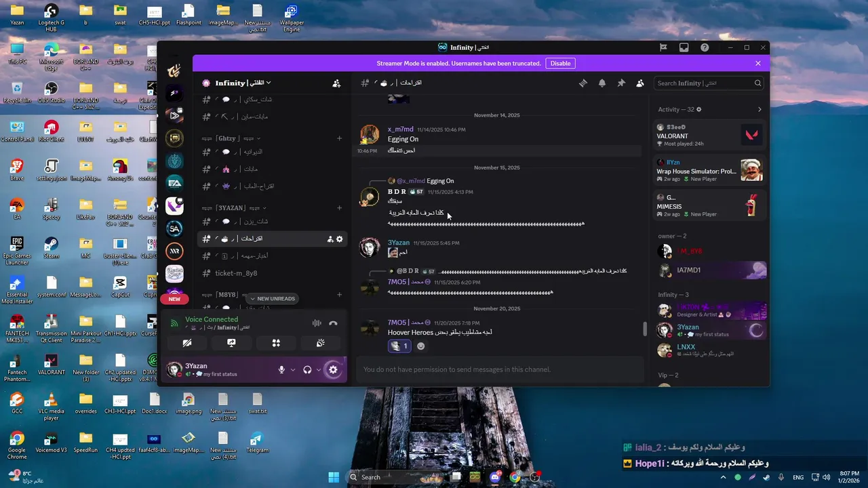Open Activity section gear settings
The width and height of the screenshot is (868, 488).
(x=699, y=109)
